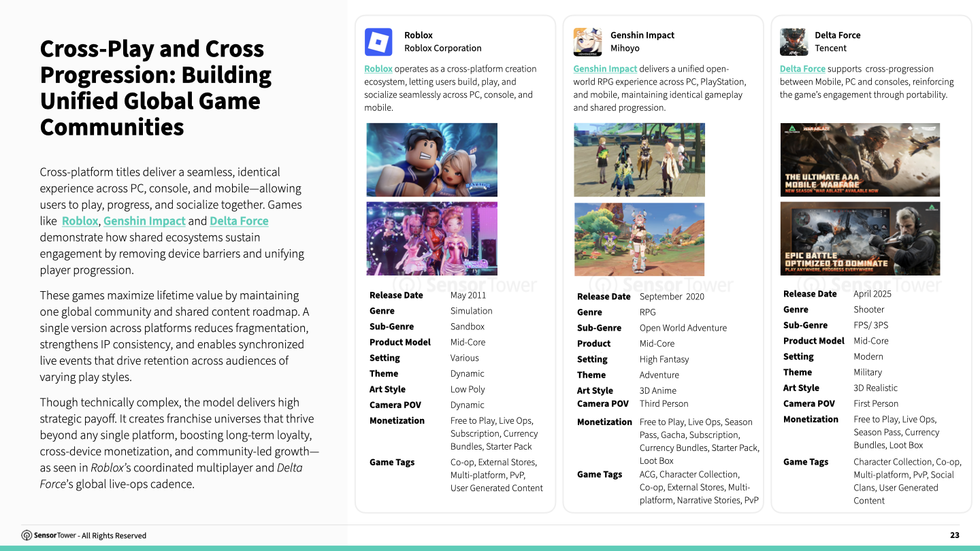This screenshot has height=551, width=980.
Task: Open the Genshin Impact link in the paragraph
Action: [144, 220]
